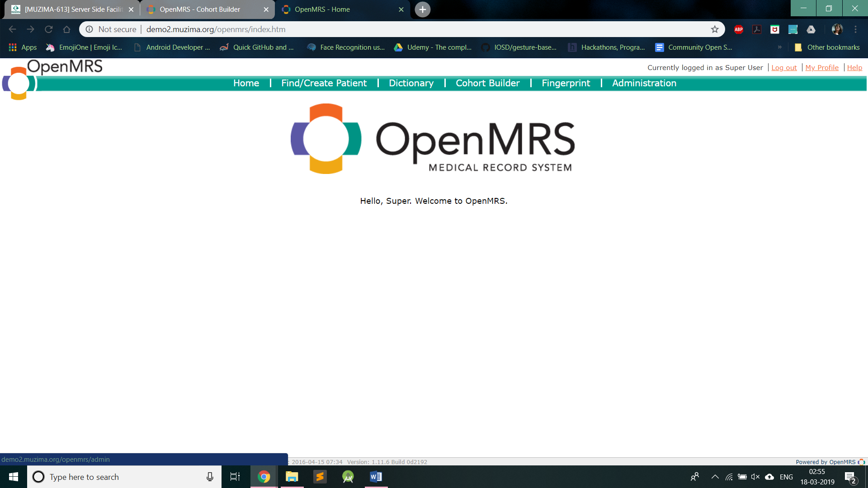Viewport: 868px width, 488px height.
Task: Open Cohort Builder from the navigation bar
Action: pos(488,83)
